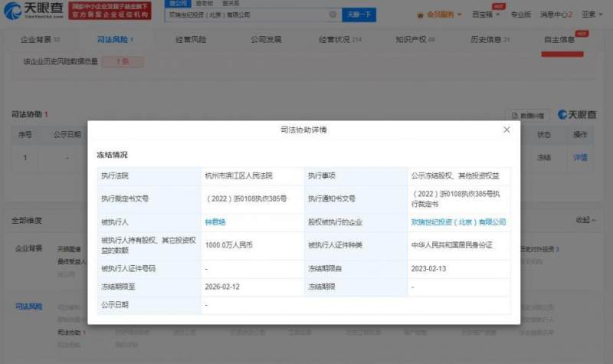
Task: Click the 2026-02-12 freeze end date
Action: point(222,287)
